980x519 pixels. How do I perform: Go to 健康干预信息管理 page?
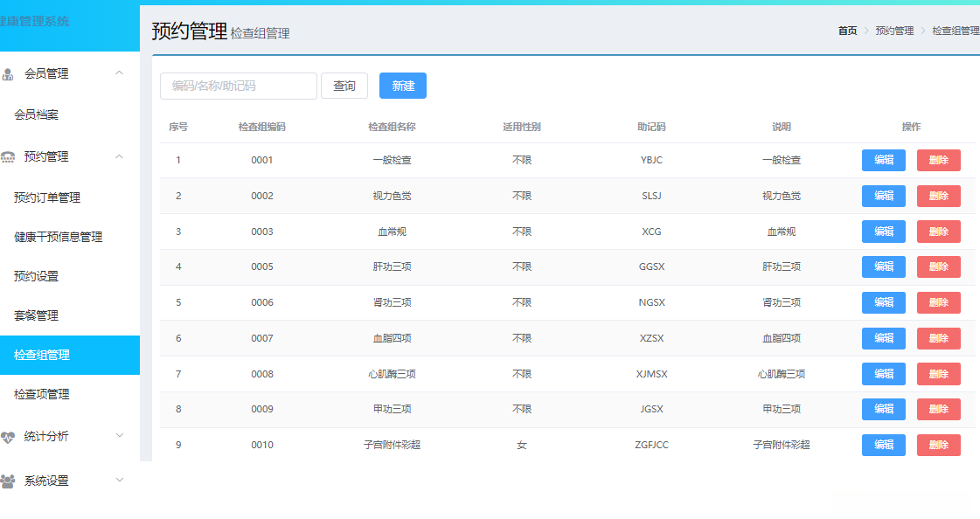coord(58,238)
